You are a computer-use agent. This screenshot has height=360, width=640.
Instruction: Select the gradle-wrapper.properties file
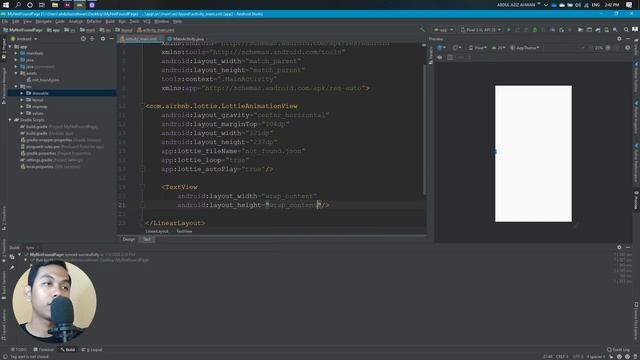[61, 140]
